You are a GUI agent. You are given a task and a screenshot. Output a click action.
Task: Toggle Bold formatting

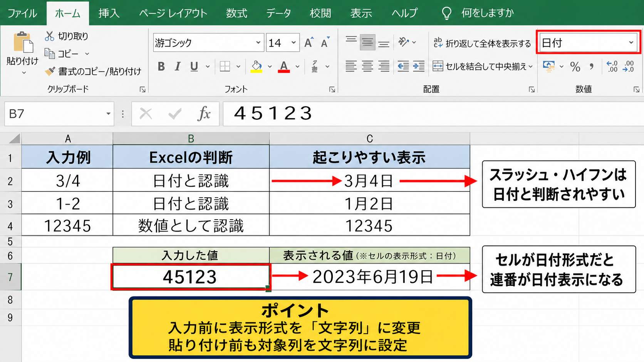coord(161,67)
